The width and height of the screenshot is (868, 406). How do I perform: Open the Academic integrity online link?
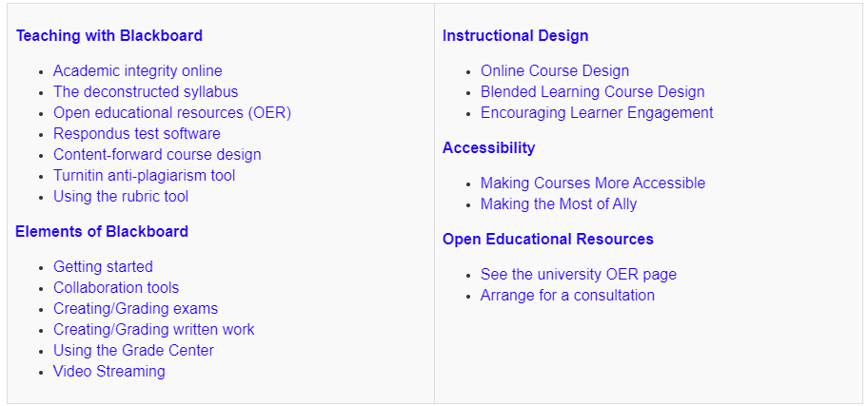pyautogui.click(x=137, y=70)
